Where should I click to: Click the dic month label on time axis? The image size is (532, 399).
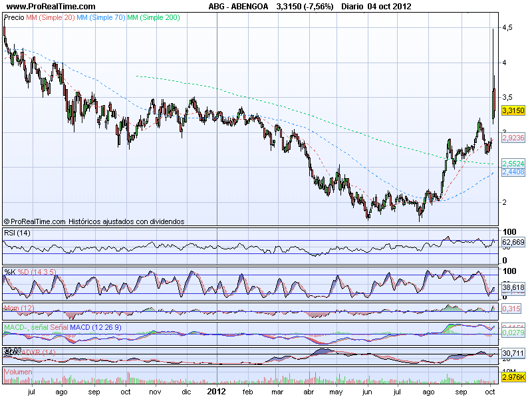pyautogui.click(x=186, y=392)
